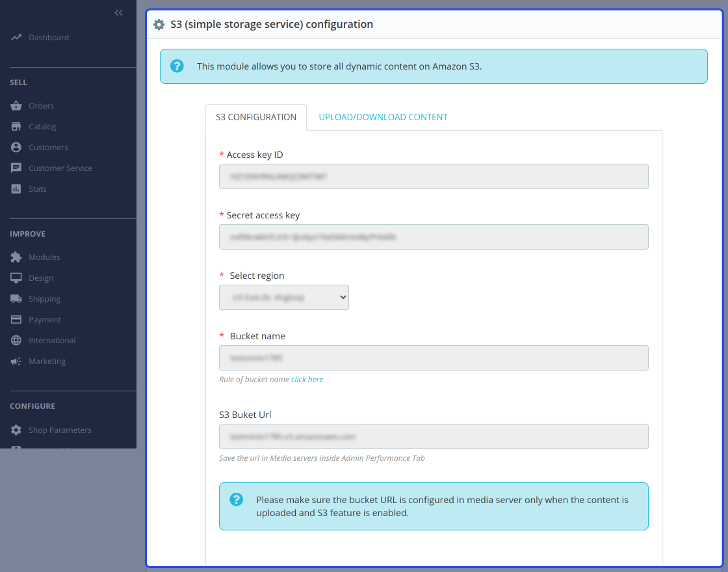Click the 'S3 (simple storage service) configuration' heading
Image resolution: width=728 pixels, height=572 pixels.
click(x=272, y=24)
